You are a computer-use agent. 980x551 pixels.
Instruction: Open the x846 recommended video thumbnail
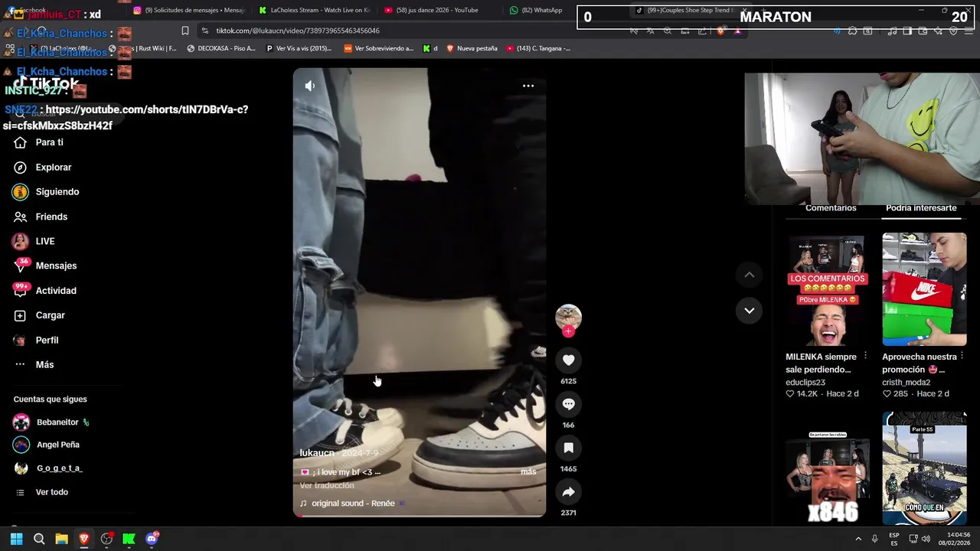tap(827, 468)
